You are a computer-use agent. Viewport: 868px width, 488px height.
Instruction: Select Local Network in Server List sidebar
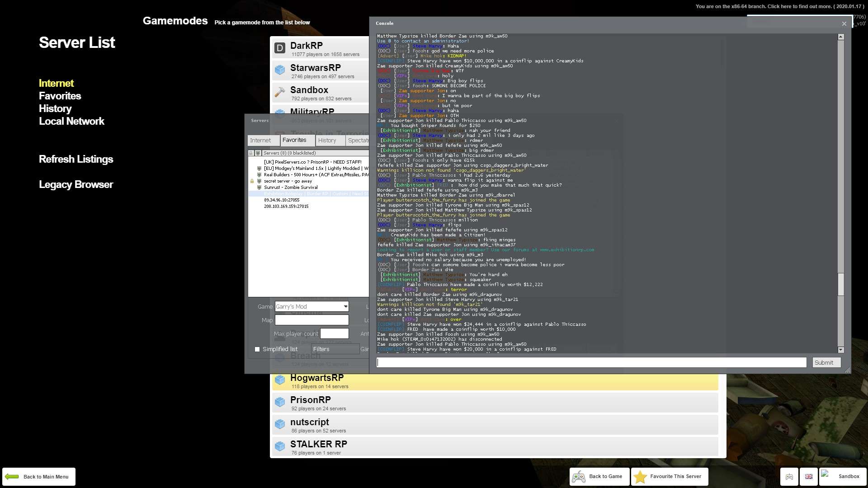(x=71, y=121)
